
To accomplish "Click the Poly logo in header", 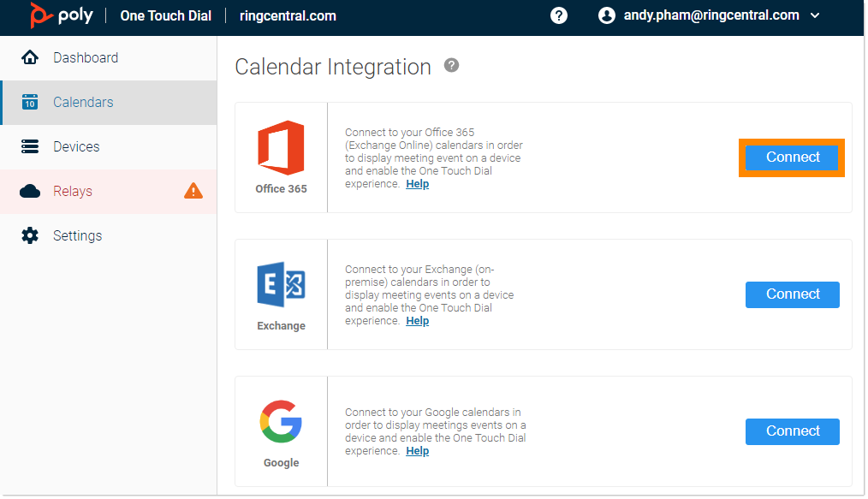I will pos(61,15).
